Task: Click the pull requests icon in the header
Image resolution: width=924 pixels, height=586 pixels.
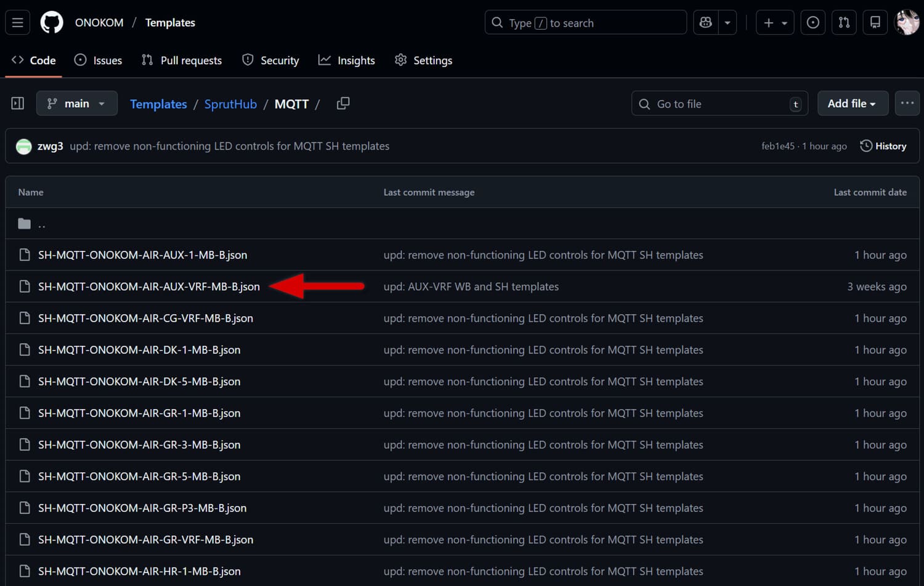Action: coord(844,22)
